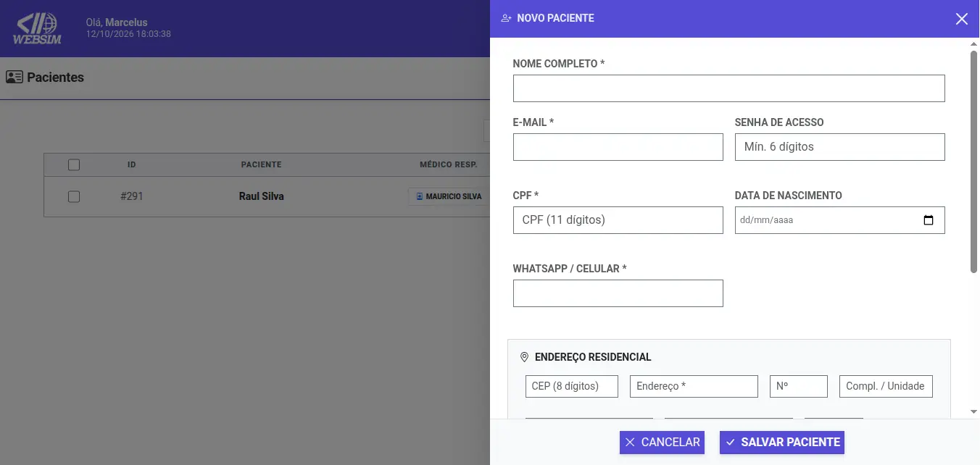Close the Novo Paciente panel

point(962,19)
